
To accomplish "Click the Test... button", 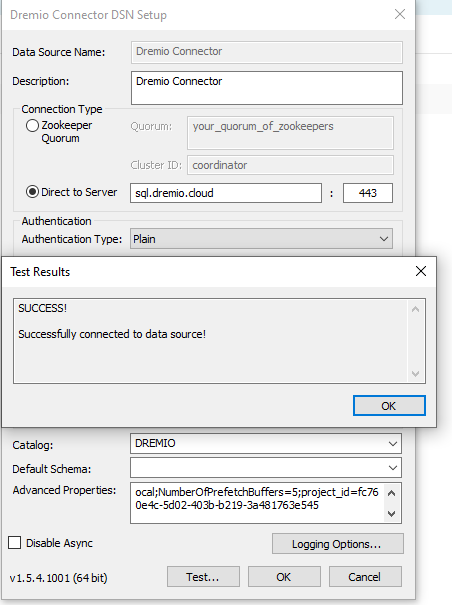I will 203,576.
